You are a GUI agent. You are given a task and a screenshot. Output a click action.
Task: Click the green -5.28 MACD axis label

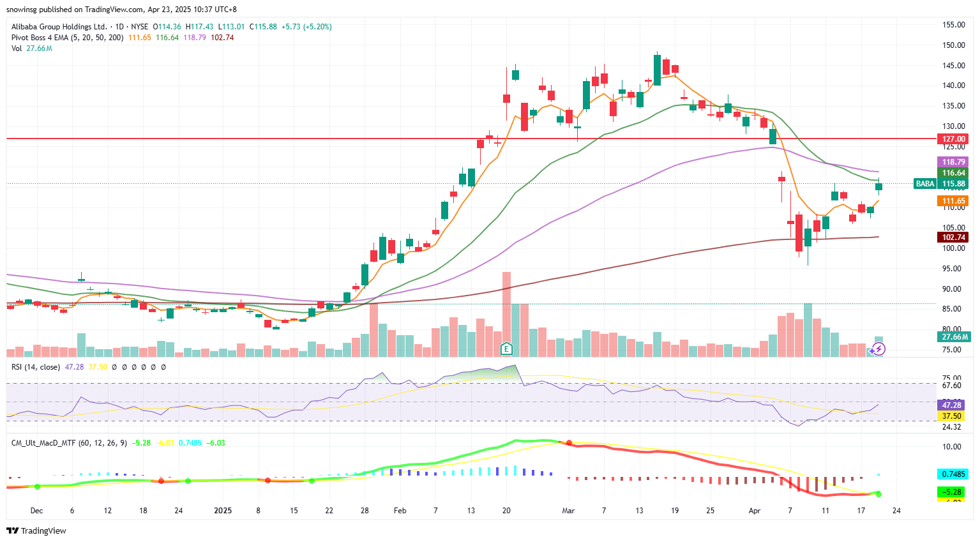[x=951, y=492]
